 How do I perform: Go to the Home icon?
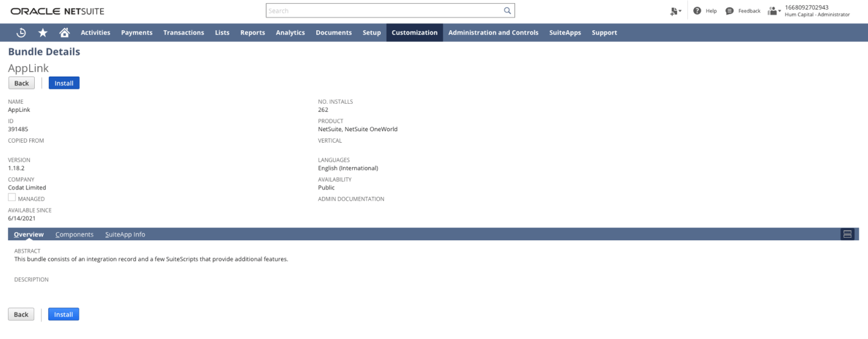coord(64,33)
